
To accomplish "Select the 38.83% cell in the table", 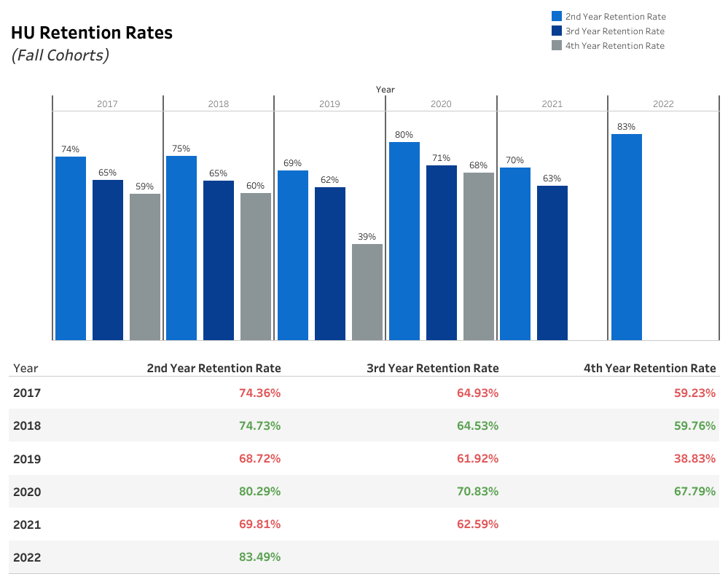I will pyautogui.click(x=695, y=459).
